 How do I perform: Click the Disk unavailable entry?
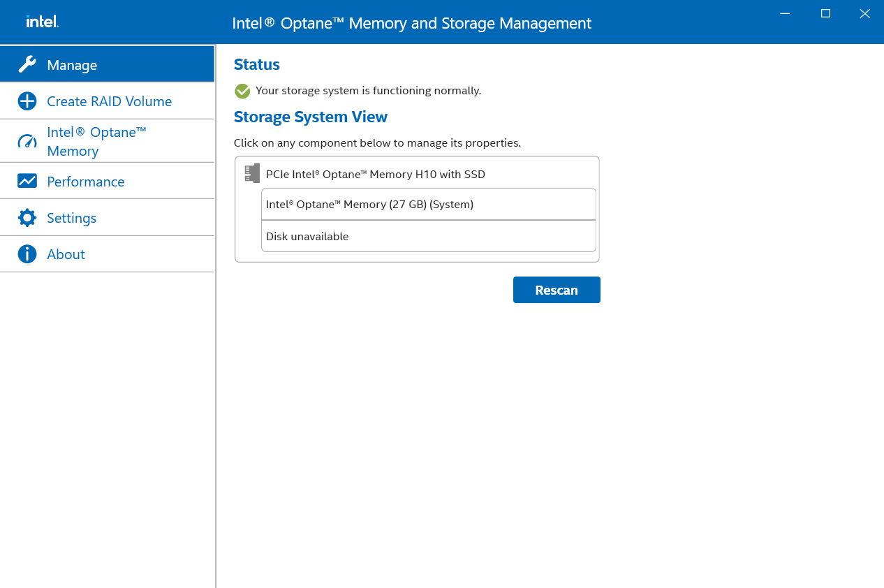428,236
